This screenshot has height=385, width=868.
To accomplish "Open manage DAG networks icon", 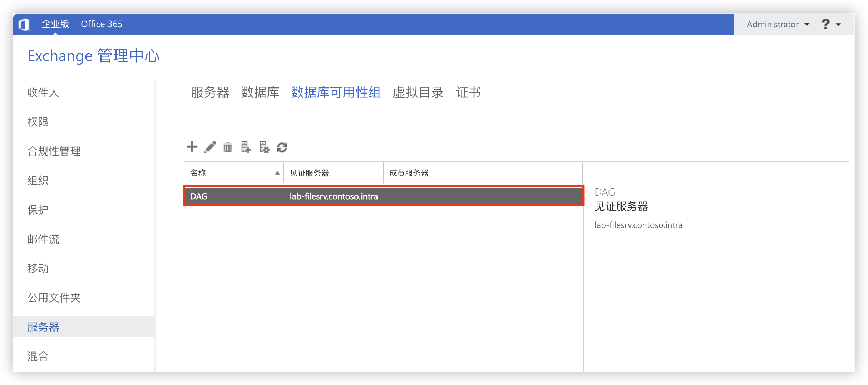I will pos(264,147).
